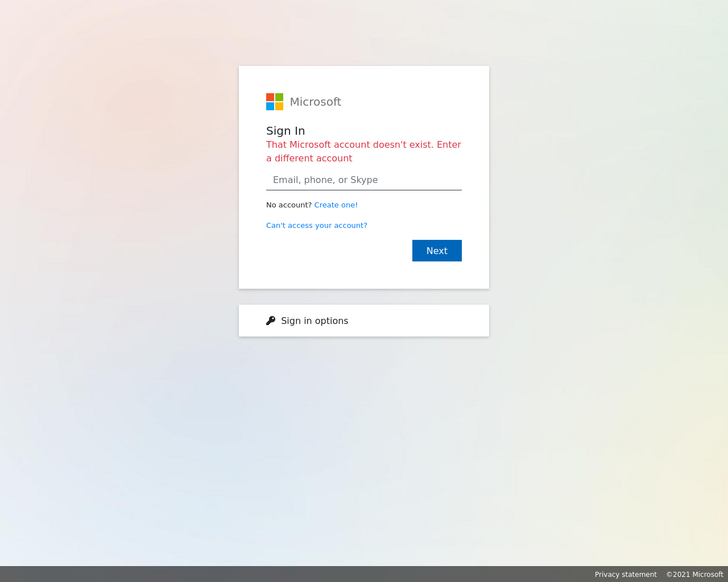Click the key icon beside Sign in options
This screenshot has width=728, height=582.
click(x=271, y=321)
